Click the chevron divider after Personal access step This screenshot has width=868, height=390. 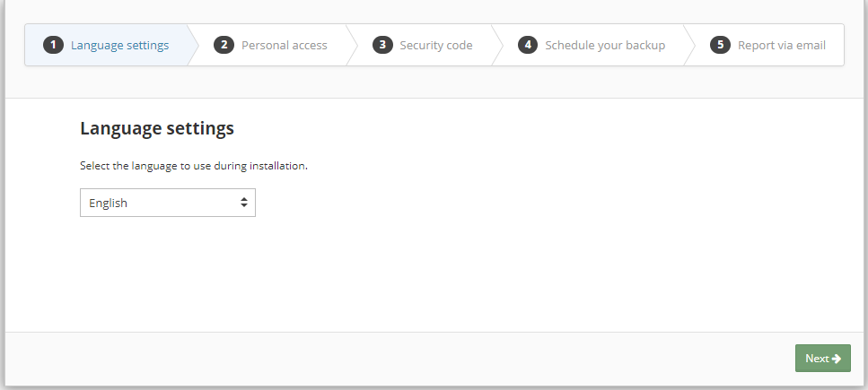tap(352, 45)
